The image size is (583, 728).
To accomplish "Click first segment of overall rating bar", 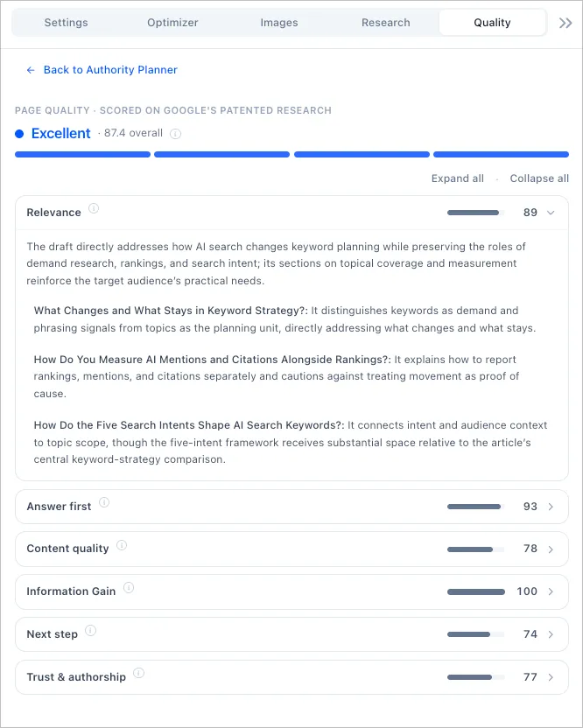I will click(82, 155).
